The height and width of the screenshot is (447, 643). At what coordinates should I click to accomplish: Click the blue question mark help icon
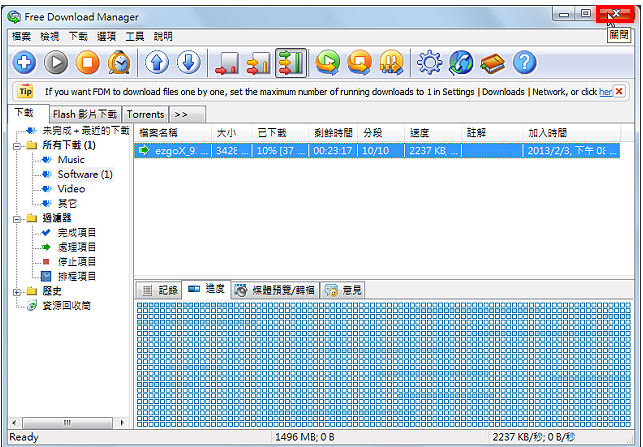524,63
